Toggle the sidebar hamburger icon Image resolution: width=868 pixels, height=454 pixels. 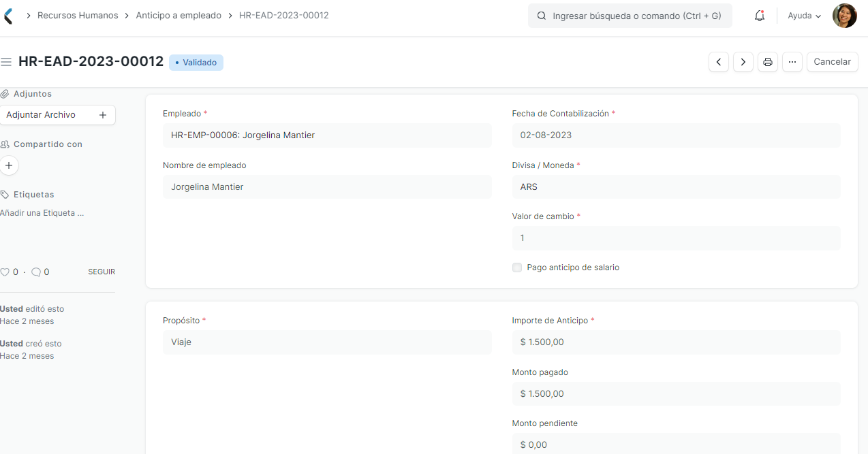(6, 62)
